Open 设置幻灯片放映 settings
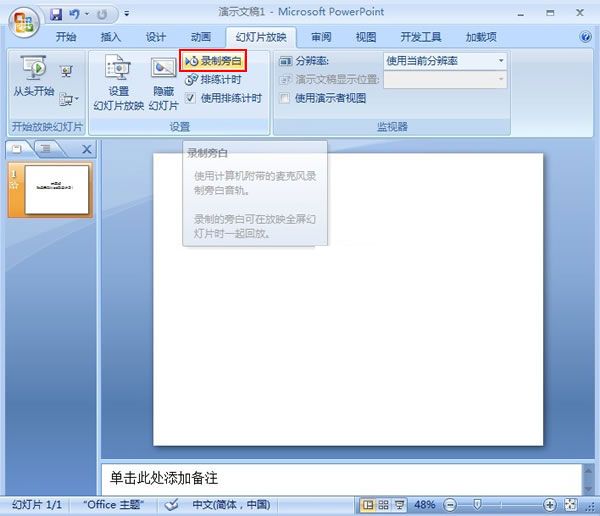Image resolution: width=600 pixels, height=516 pixels. coord(118,82)
